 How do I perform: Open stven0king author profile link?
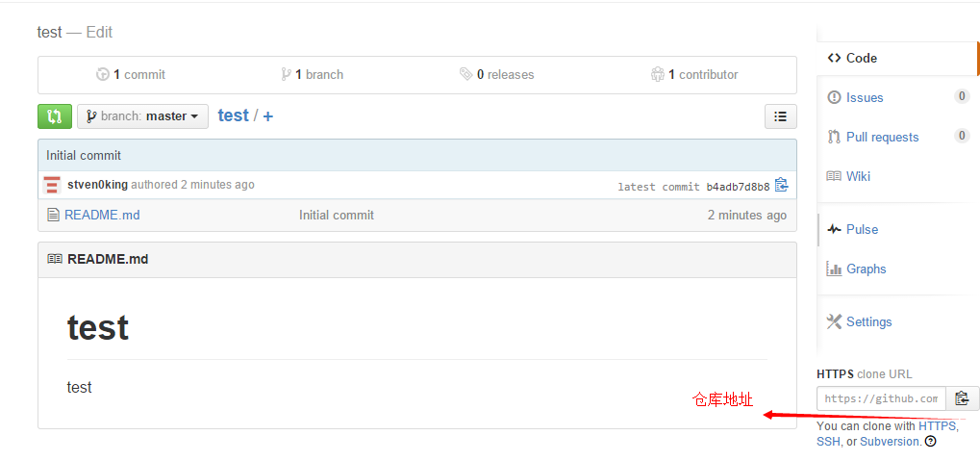coord(97,185)
